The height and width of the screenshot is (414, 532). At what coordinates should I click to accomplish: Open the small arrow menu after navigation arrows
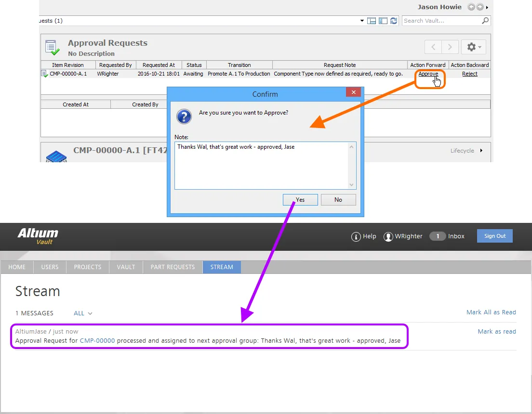pyautogui.click(x=487, y=7)
